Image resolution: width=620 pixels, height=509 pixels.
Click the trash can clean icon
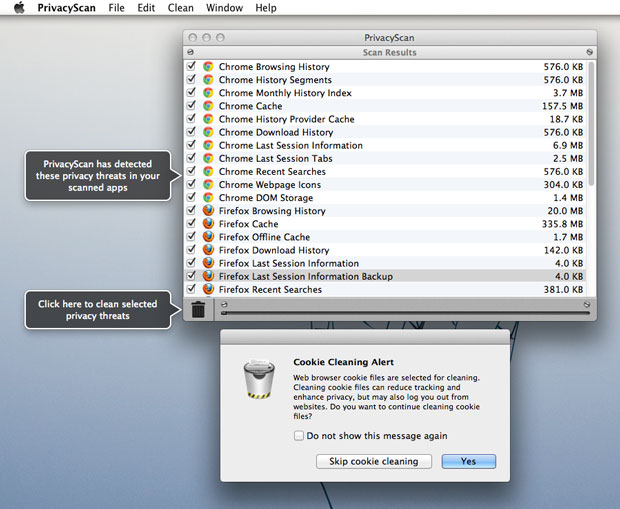point(198,309)
